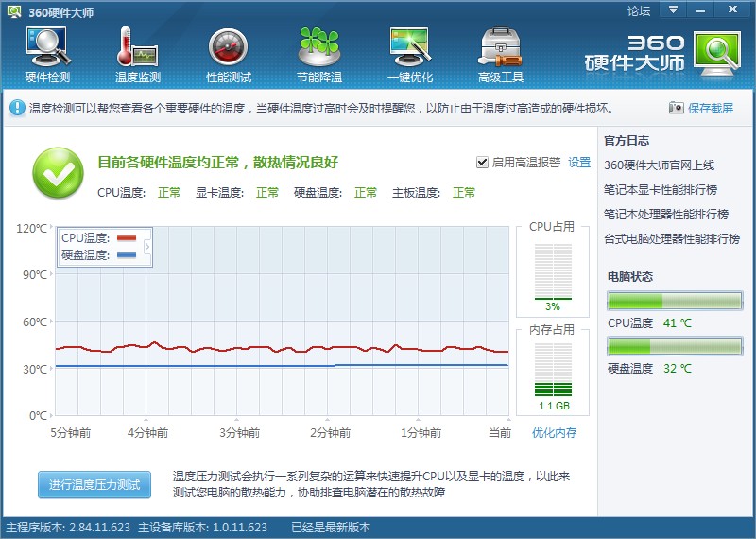Image resolution: width=756 pixels, height=539 pixels.
Task: Open 硬件检测 hardware detection icon
Action: click(47, 47)
